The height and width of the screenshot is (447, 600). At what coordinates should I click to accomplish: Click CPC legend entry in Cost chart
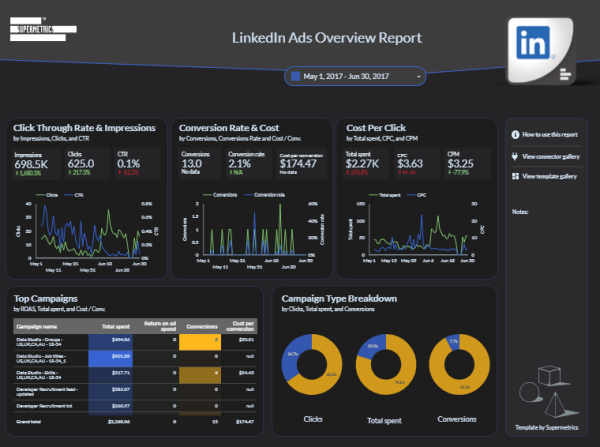point(417,195)
